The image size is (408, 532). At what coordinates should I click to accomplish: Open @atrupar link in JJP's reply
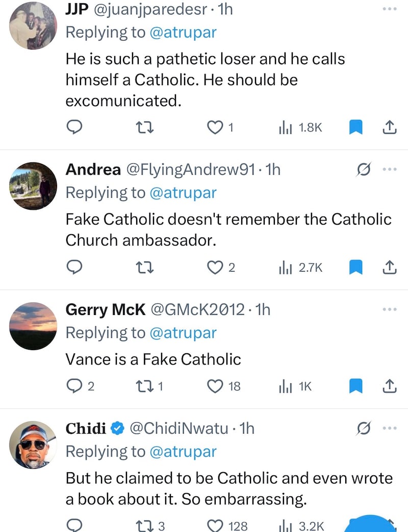click(183, 32)
